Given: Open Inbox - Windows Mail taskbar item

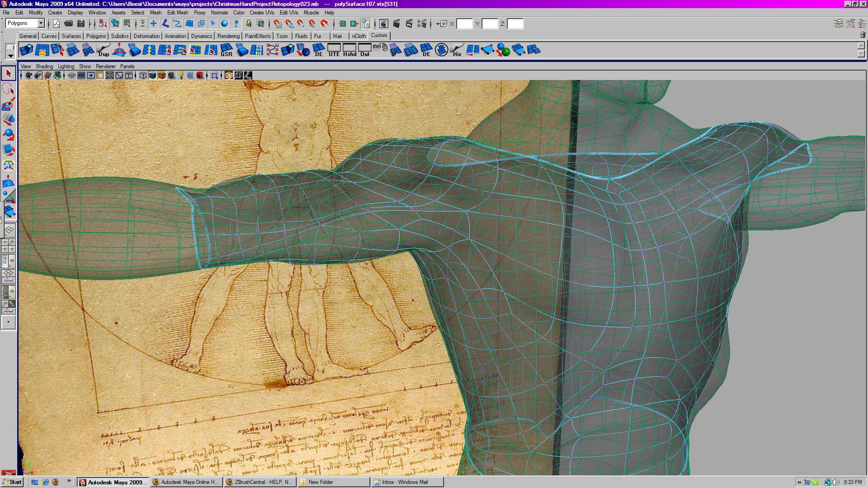Looking at the screenshot, I should point(407,482).
